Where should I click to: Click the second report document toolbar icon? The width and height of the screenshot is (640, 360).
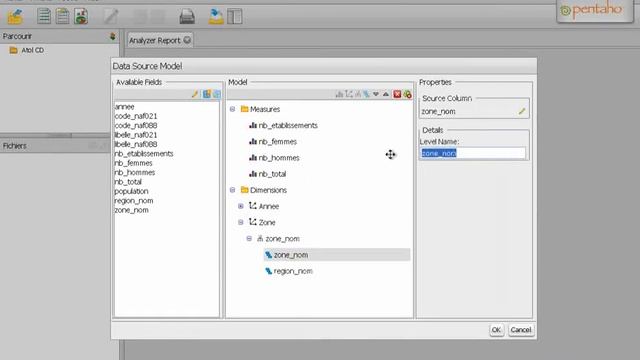(x=62, y=16)
